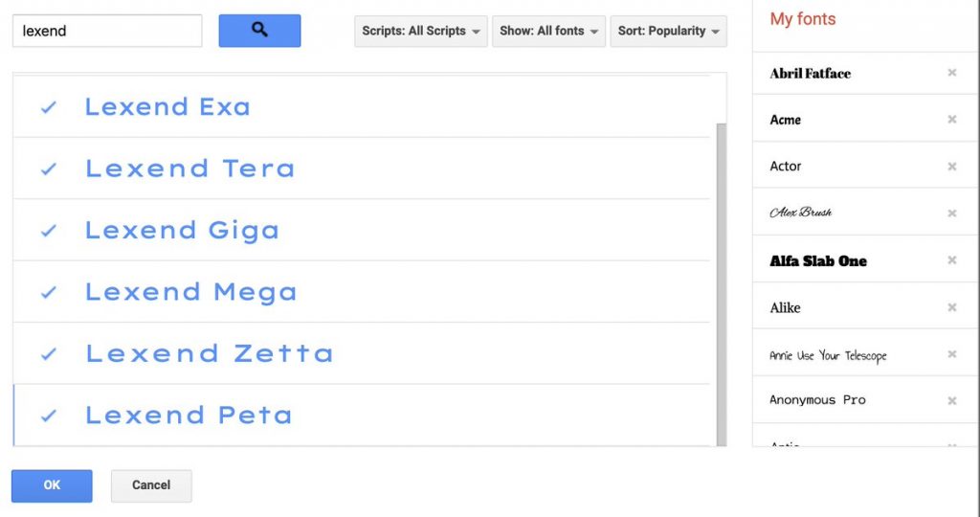Remove Anonymous Pro from My fonts
The width and height of the screenshot is (980, 517).
point(952,401)
